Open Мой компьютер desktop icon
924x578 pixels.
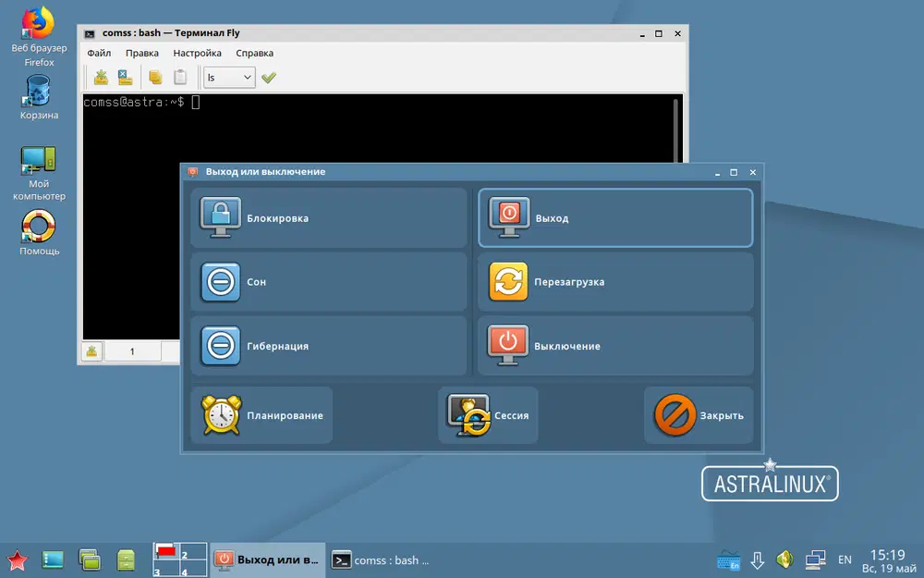[39, 174]
